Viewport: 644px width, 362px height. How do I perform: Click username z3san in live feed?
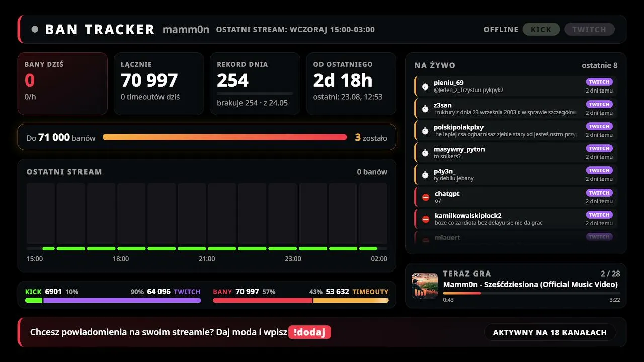coord(443,105)
